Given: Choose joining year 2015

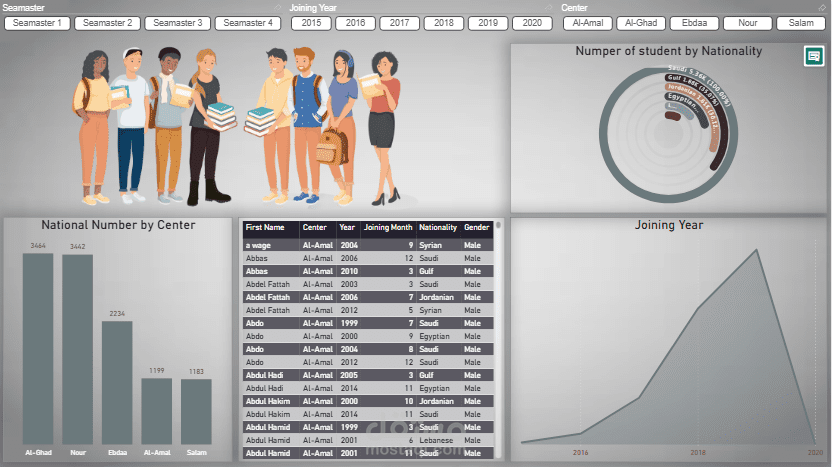Looking at the screenshot, I should 311,23.
